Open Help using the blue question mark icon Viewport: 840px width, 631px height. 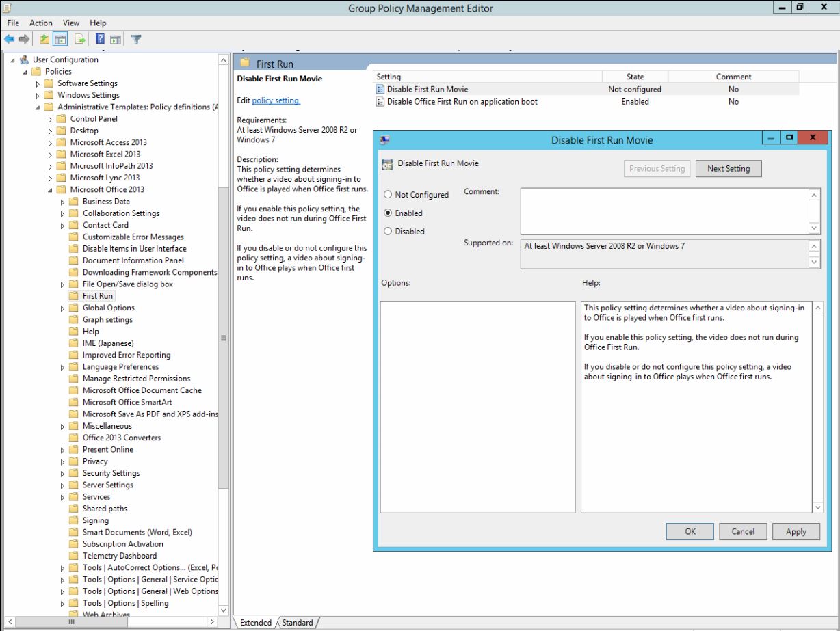(100, 39)
